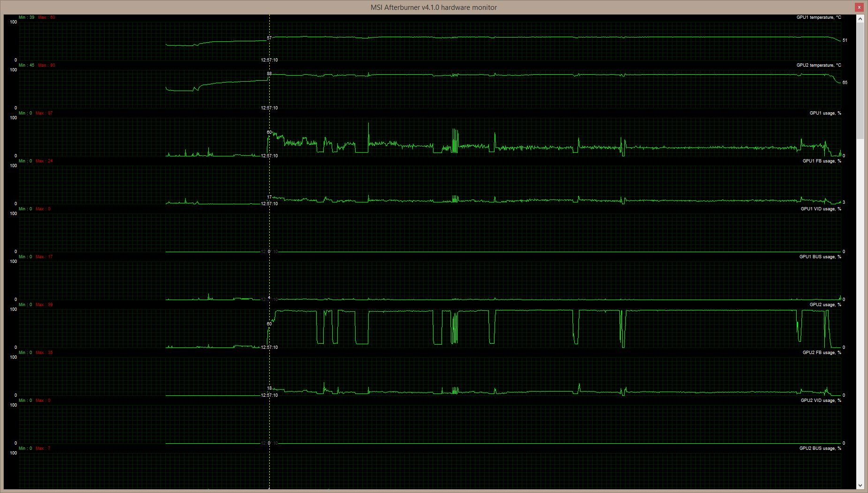Click the 'Max : 24' GPU1 FB value

tap(44, 161)
